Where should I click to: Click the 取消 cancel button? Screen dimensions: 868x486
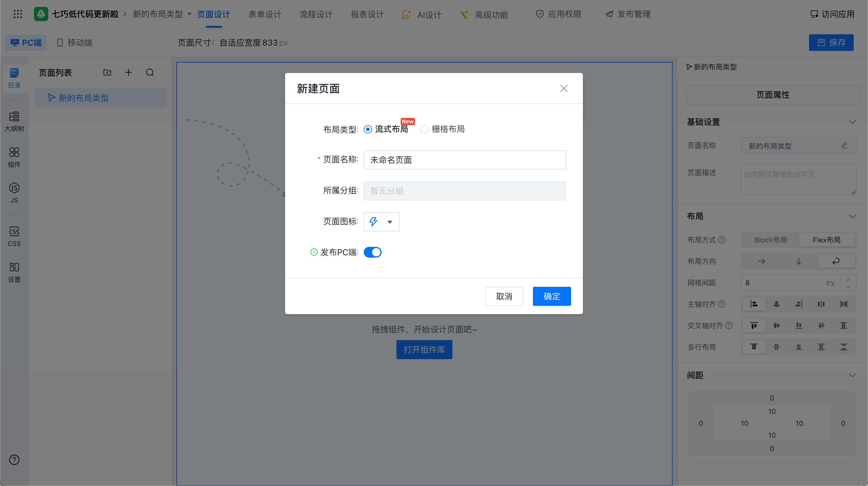click(x=504, y=296)
